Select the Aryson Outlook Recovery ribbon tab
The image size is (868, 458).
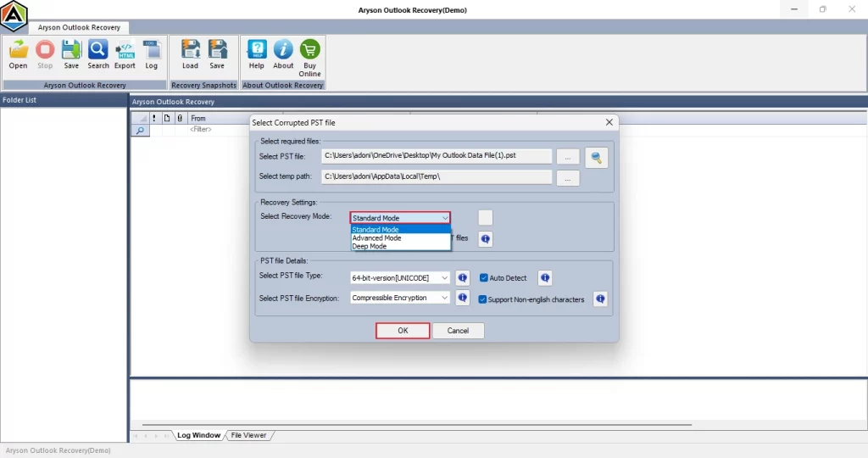(79, 27)
